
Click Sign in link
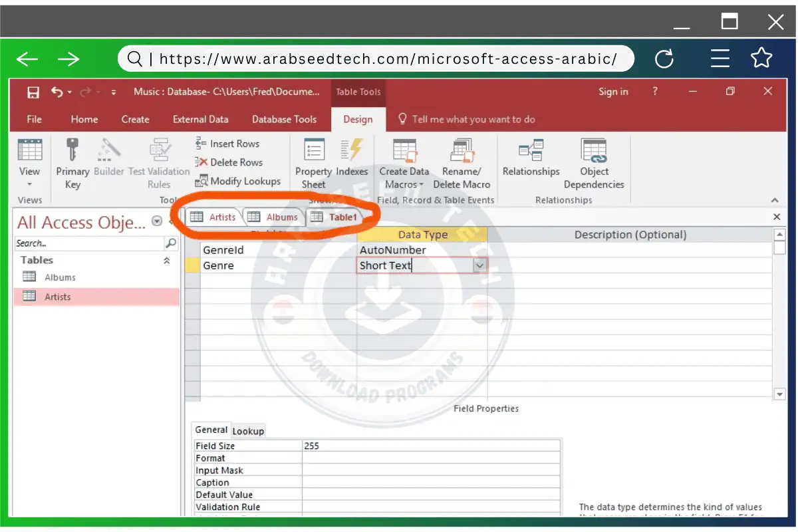[612, 92]
